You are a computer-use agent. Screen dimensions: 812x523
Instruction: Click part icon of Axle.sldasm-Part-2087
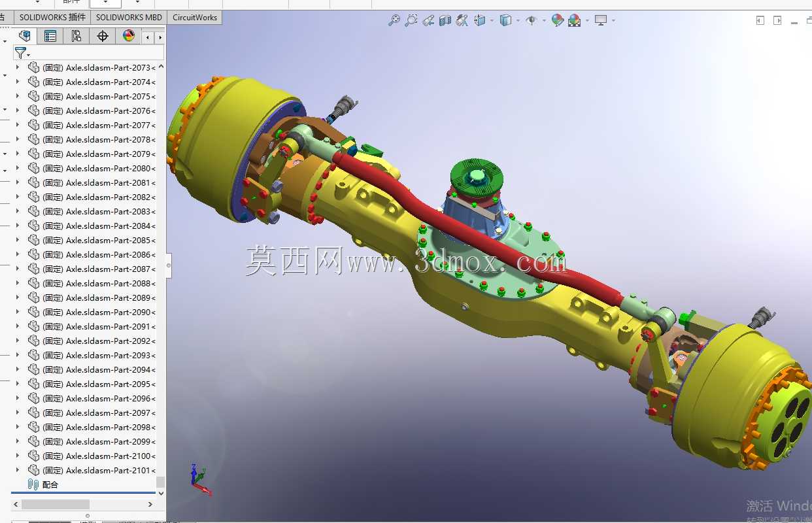34,269
